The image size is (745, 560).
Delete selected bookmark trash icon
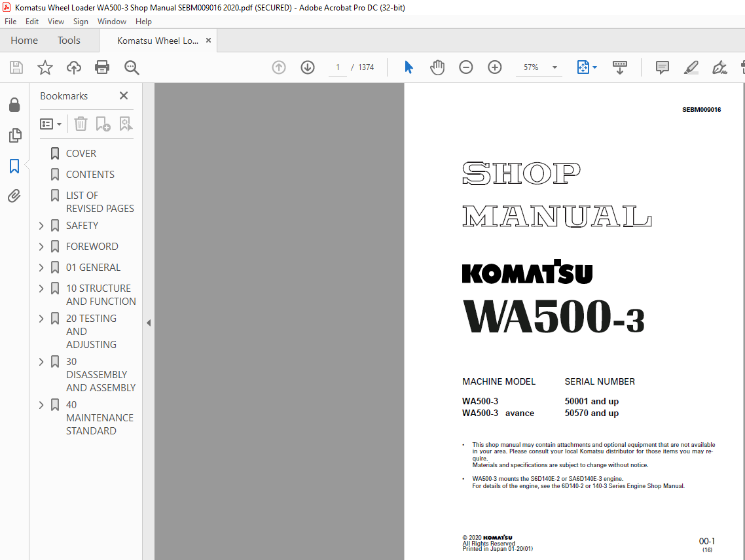[81, 124]
